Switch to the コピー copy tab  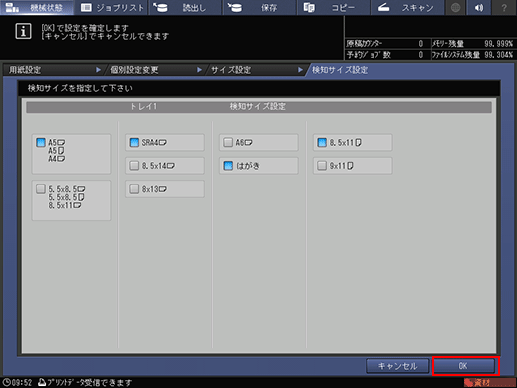(x=334, y=7)
